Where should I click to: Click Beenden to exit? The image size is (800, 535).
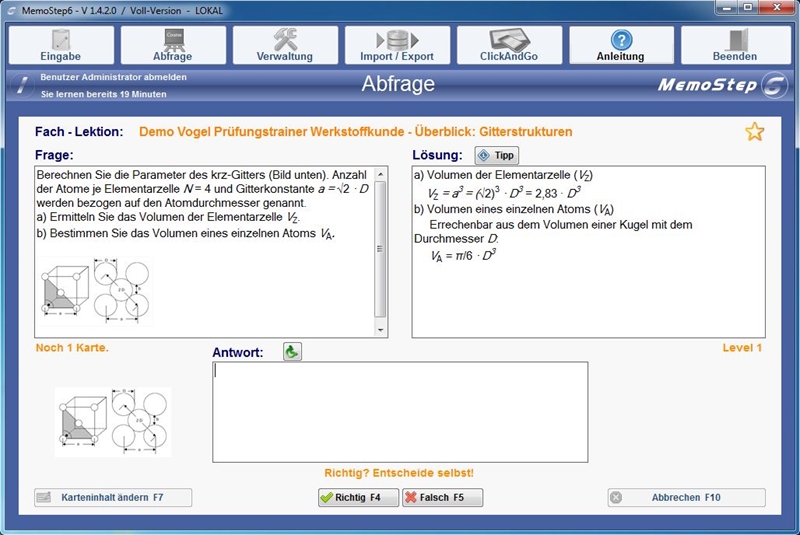pos(735,45)
